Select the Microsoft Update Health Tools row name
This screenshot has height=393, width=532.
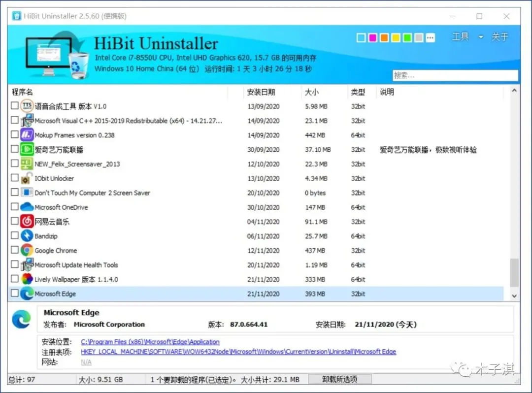click(x=76, y=265)
